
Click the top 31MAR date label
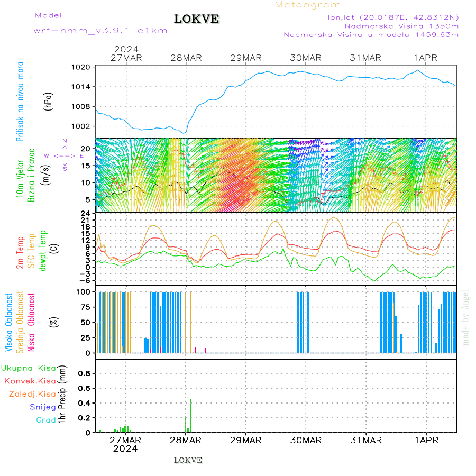tap(365, 58)
